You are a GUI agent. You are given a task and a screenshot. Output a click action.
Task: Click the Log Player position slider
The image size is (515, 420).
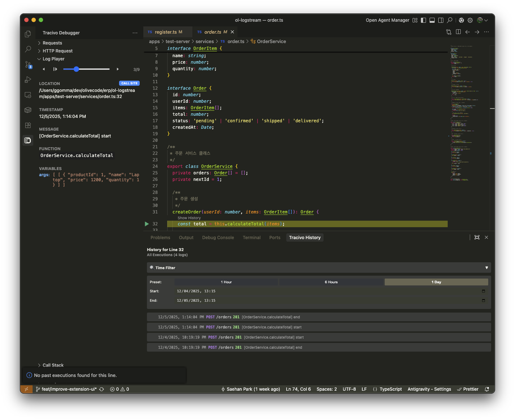click(76, 69)
